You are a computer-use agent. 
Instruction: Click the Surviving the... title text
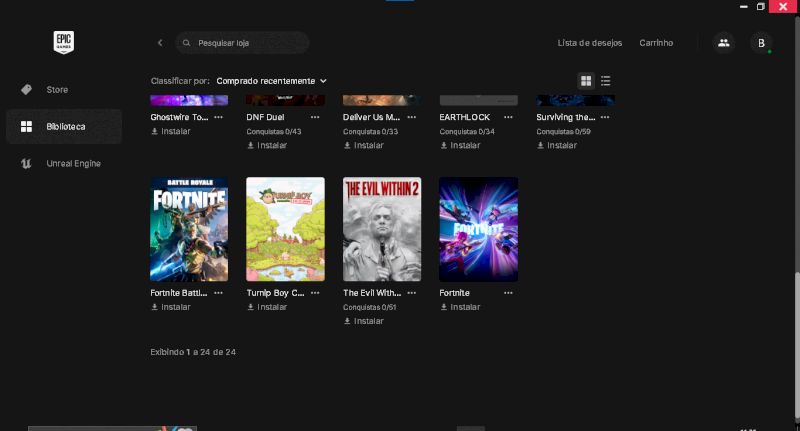coord(566,117)
